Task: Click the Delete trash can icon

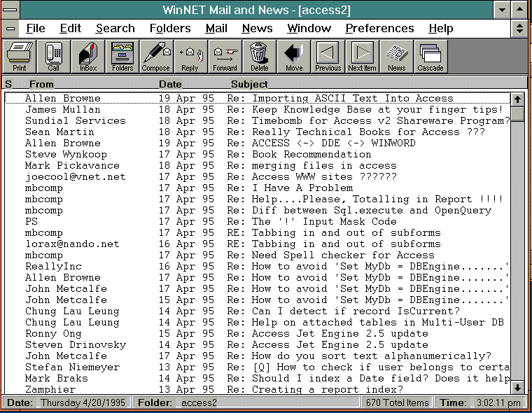Action: tap(259, 56)
